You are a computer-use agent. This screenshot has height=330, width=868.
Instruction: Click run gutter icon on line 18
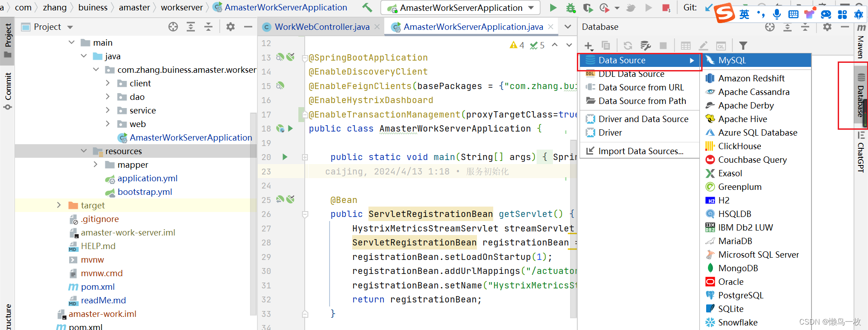290,128
